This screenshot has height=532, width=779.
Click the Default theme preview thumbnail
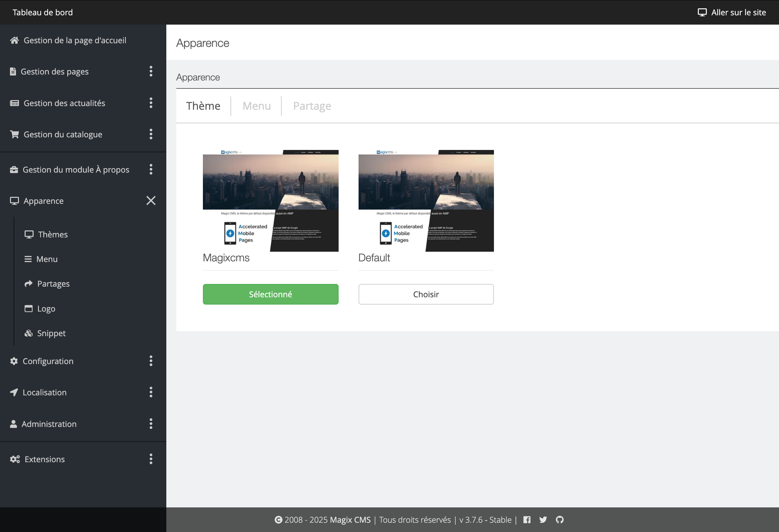tap(426, 200)
